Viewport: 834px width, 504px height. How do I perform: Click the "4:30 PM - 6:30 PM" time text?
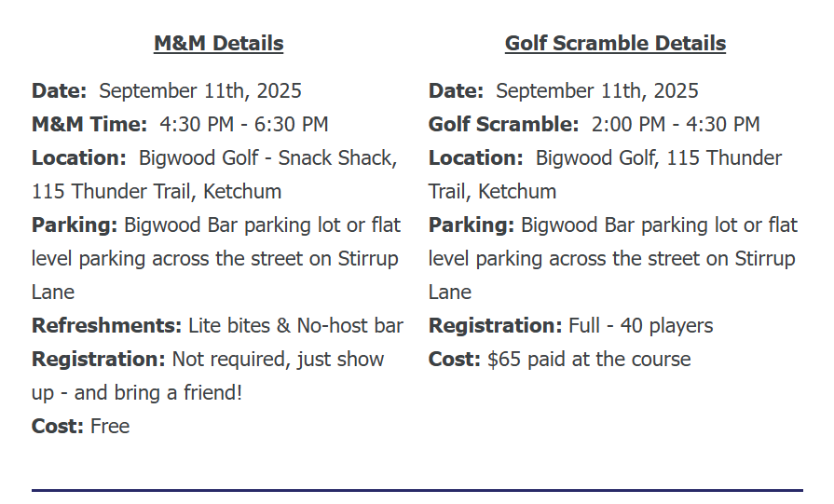click(x=244, y=124)
